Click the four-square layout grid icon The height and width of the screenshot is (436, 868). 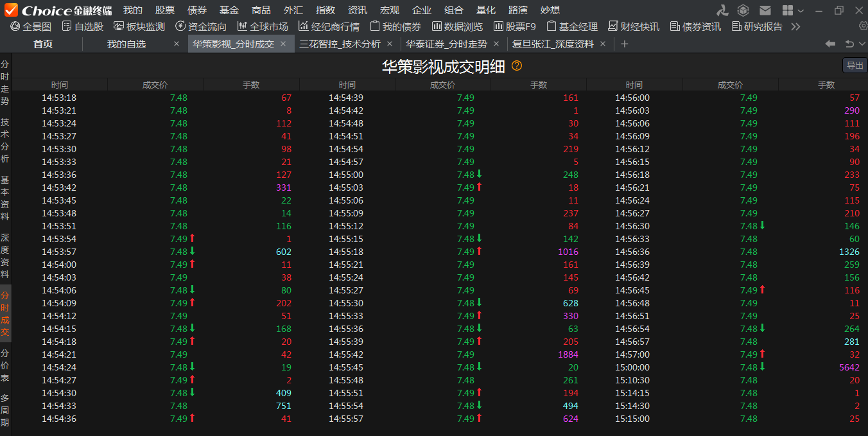(787, 10)
